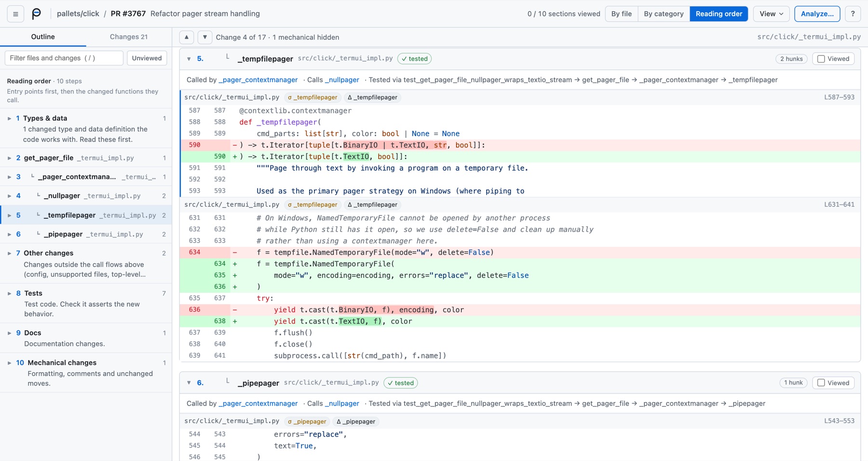Select _tempfilepager in the outline
868x461 pixels.
86,215
